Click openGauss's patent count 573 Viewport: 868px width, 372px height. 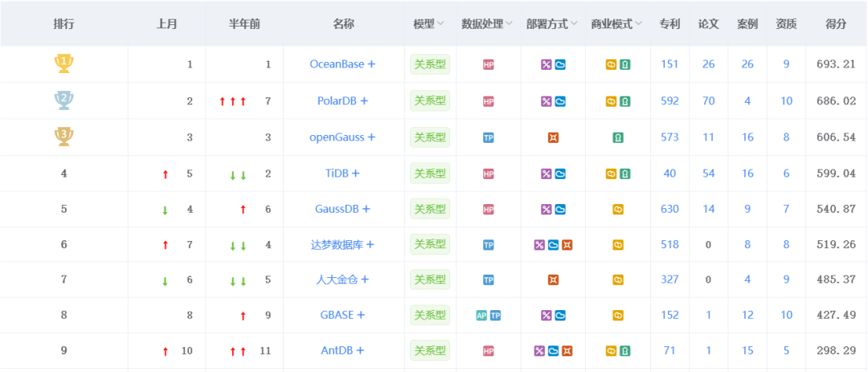click(x=669, y=137)
